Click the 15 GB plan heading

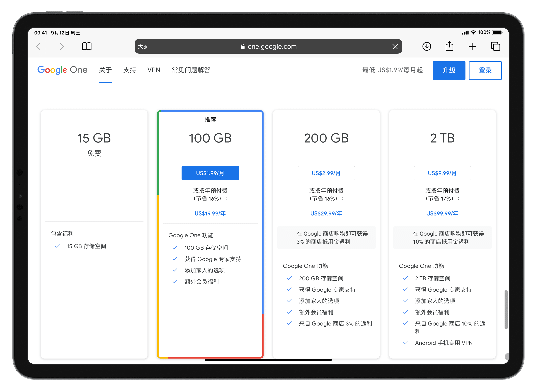pos(94,138)
